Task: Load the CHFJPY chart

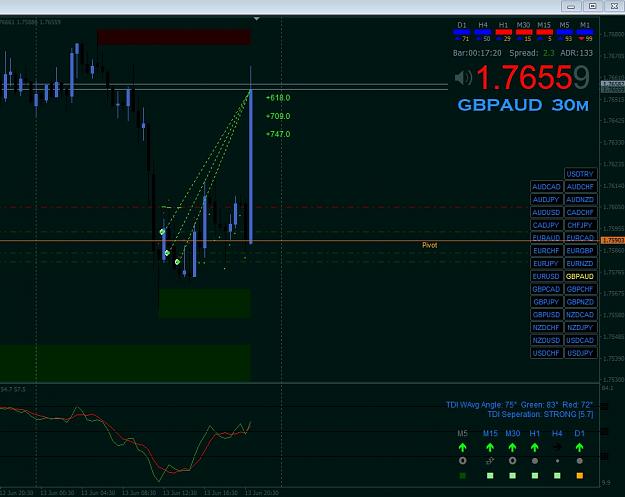Action: coord(580,225)
